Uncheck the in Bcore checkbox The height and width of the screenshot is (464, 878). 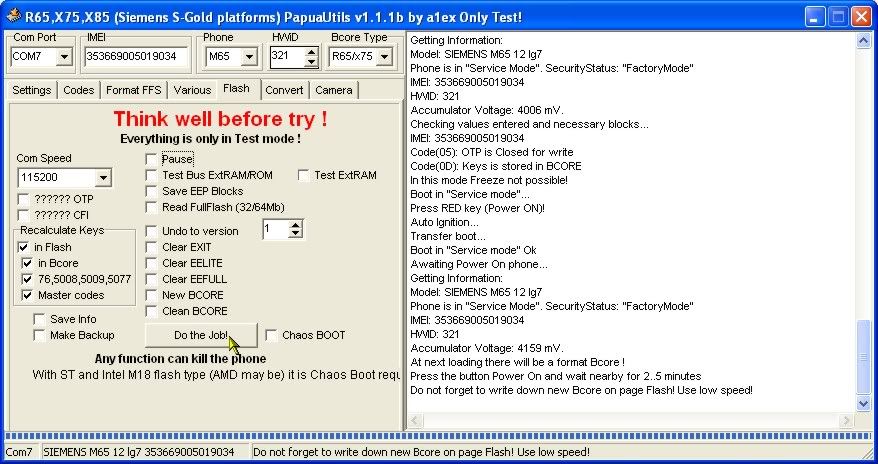[27, 263]
